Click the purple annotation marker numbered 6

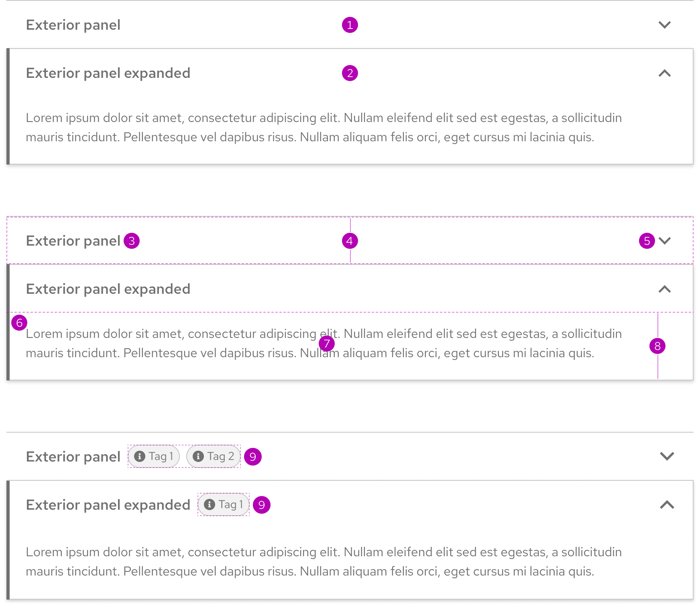coord(19,323)
